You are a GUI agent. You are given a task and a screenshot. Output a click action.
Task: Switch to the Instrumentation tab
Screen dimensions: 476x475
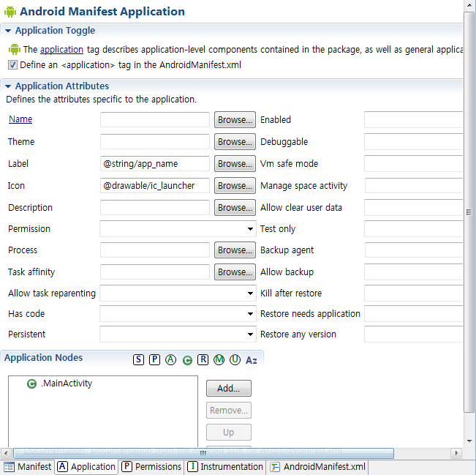(x=225, y=467)
